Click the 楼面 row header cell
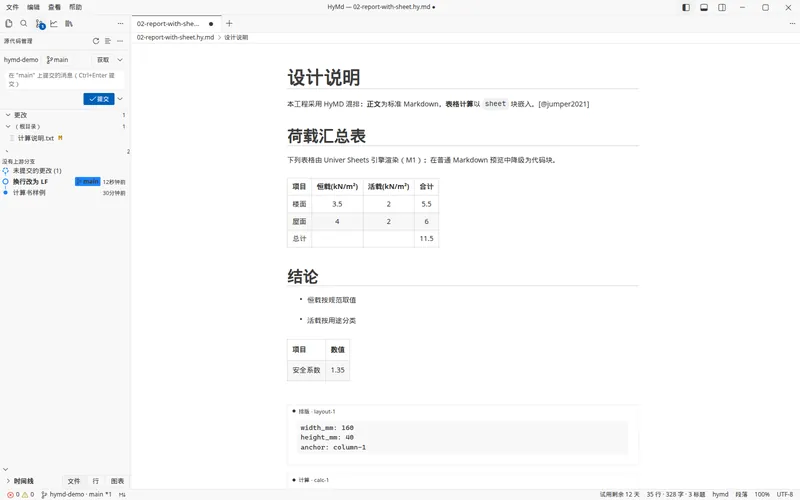The height and width of the screenshot is (500, 800). tap(299, 204)
